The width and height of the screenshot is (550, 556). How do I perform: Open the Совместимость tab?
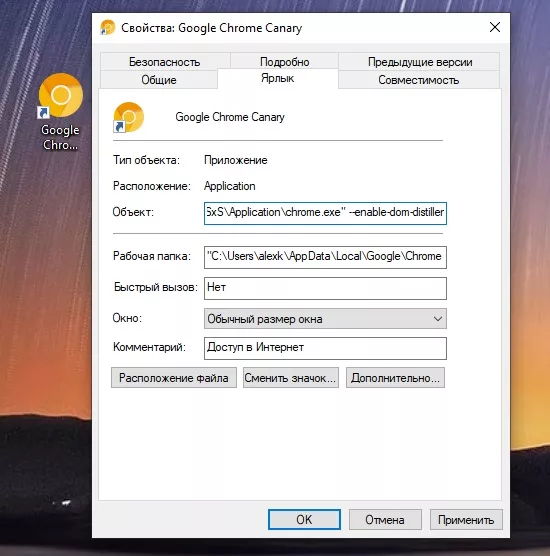419,79
